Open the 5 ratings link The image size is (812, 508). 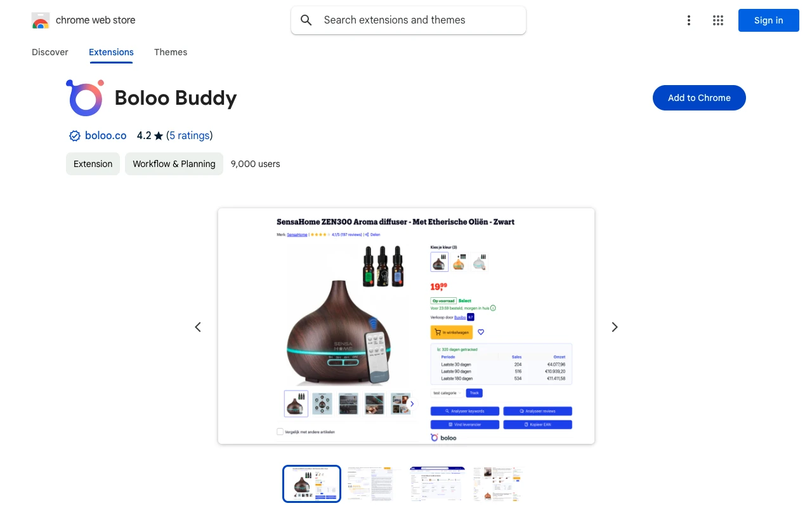tap(190, 136)
